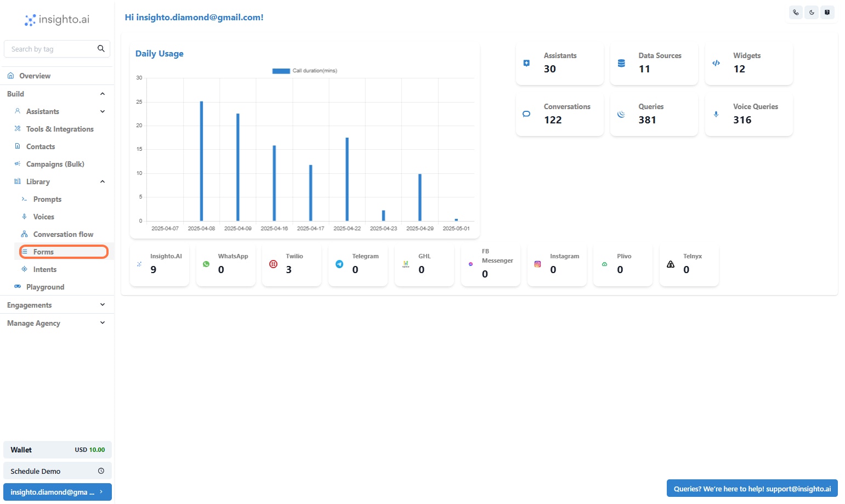Focus the Search by tag field
845x504 pixels.
point(57,49)
